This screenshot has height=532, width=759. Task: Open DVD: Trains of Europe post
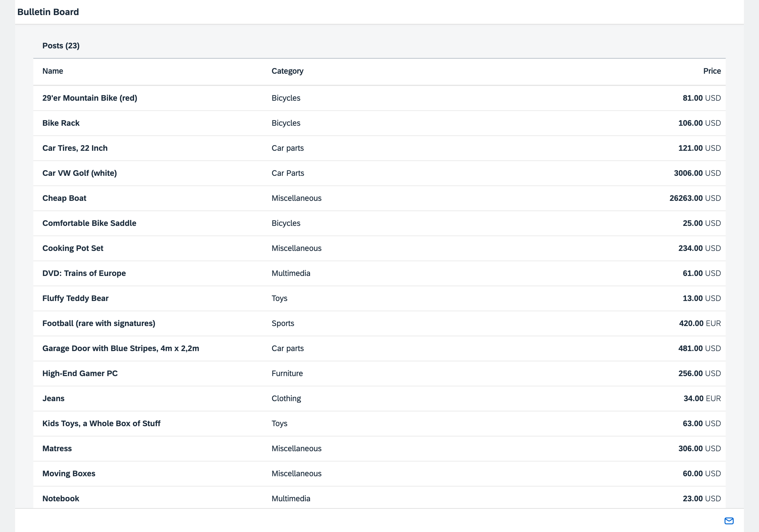[379, 273]
